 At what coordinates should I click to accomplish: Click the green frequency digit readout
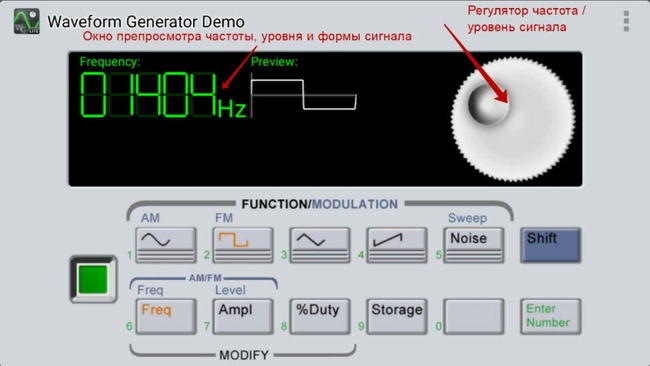pos(148,95)
